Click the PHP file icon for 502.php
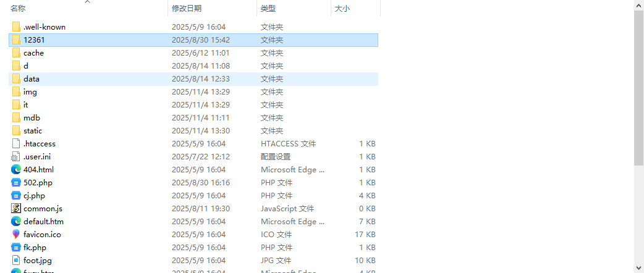Image resolution: width=644 pixels, height=273 pixels. [16, 182]
